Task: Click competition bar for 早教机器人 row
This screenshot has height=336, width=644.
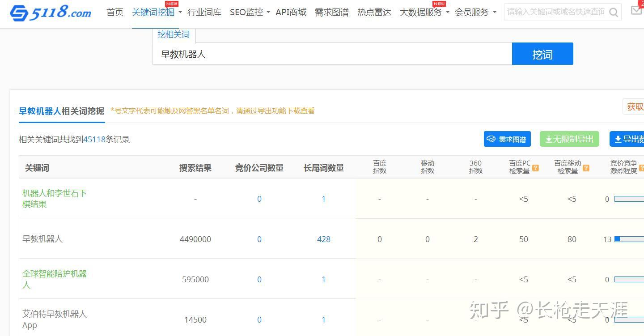Action: tap(629, 239)
